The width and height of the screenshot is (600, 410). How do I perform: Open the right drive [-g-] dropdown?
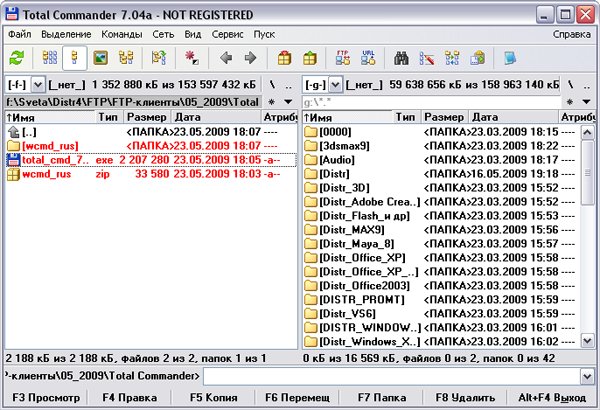[x=336, y=86]
